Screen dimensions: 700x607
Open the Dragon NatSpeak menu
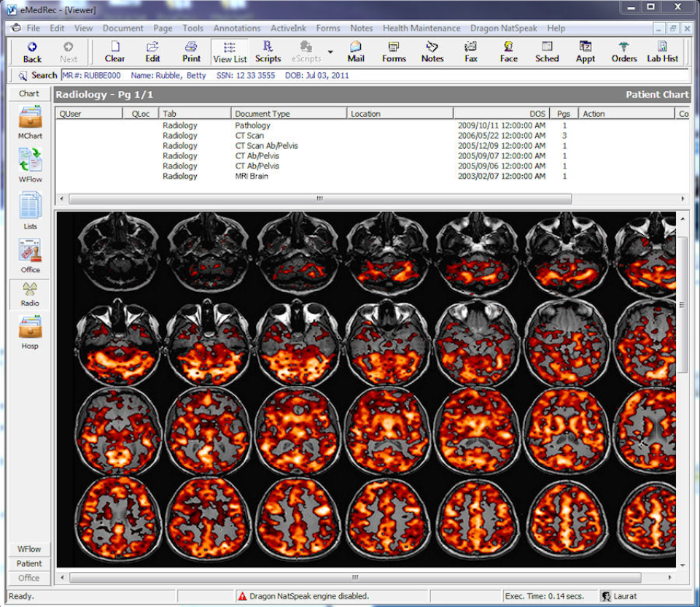tap(503, 28)
